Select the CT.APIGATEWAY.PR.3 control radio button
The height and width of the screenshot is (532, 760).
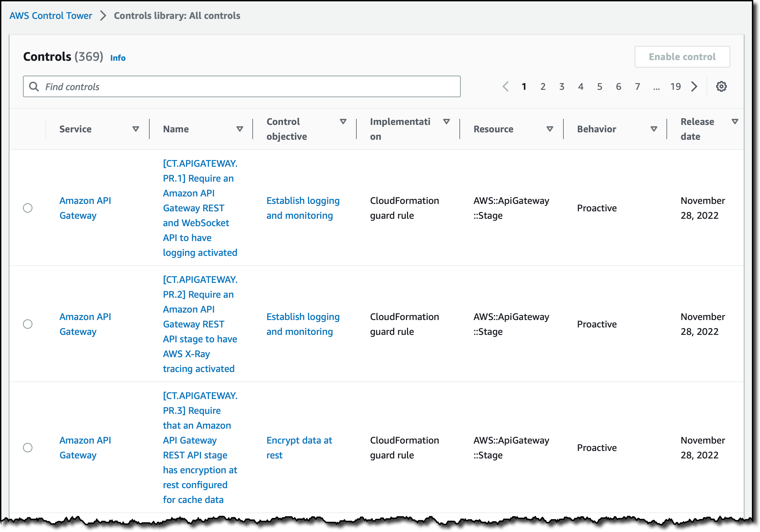pos(28,448)
